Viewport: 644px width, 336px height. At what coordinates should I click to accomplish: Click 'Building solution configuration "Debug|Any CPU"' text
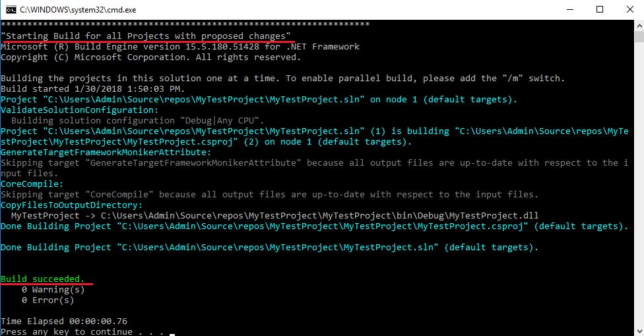138,120
